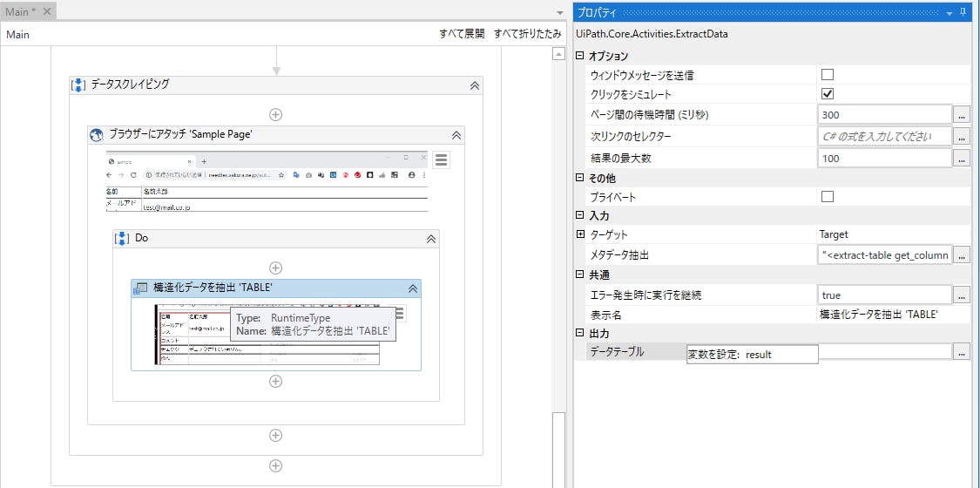Image resolution: width=980 pixels, height=488 pixels.
Task: Click the データテーブル property label
Action: click(617, 352)
